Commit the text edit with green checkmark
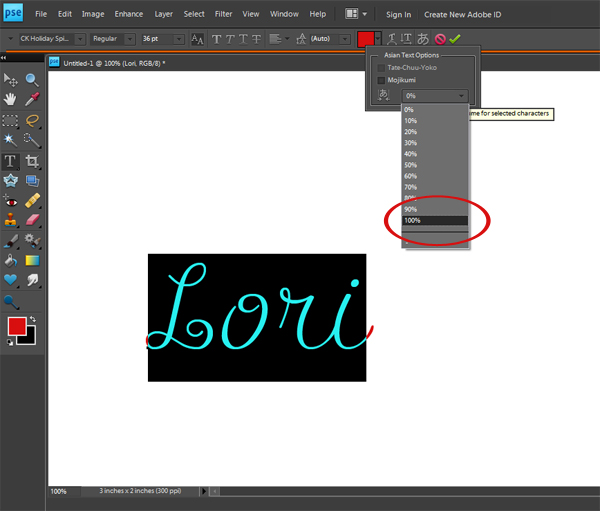 455,39
